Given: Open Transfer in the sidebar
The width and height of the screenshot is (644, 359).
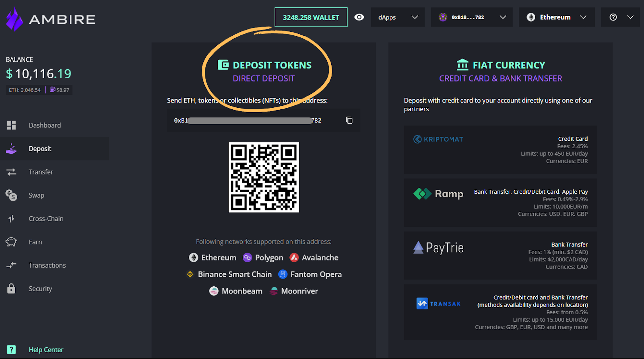Looking at the screenshot, I should click(41, 172).
